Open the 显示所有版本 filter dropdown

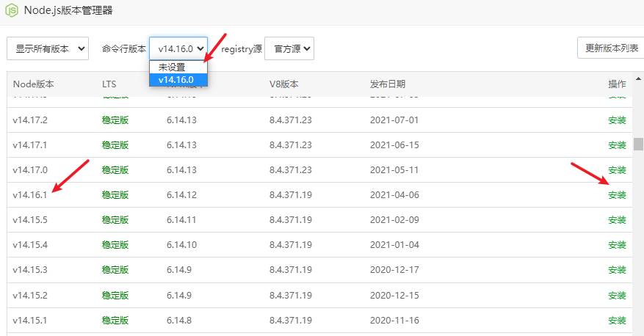48,48
